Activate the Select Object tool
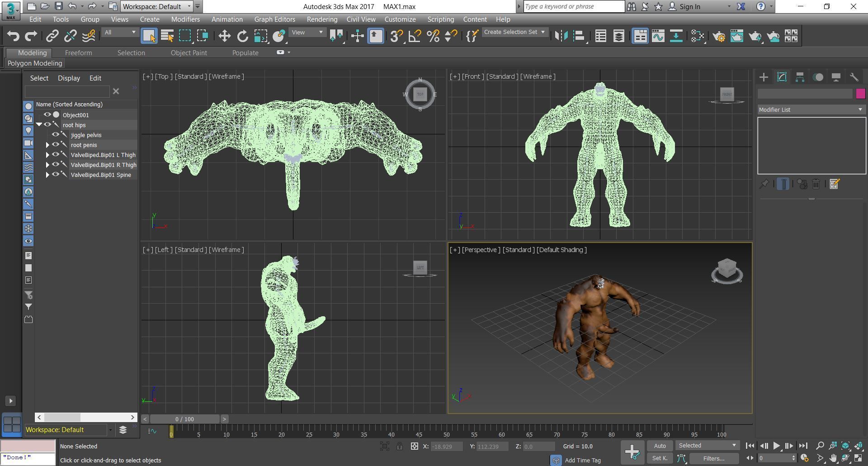 point(149,36)
